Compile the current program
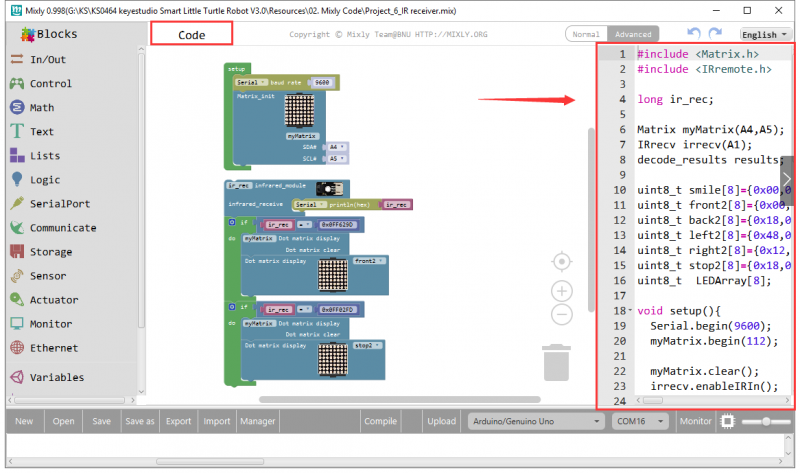The width and height of the screenshot is (800, 473). click(380, 421)
